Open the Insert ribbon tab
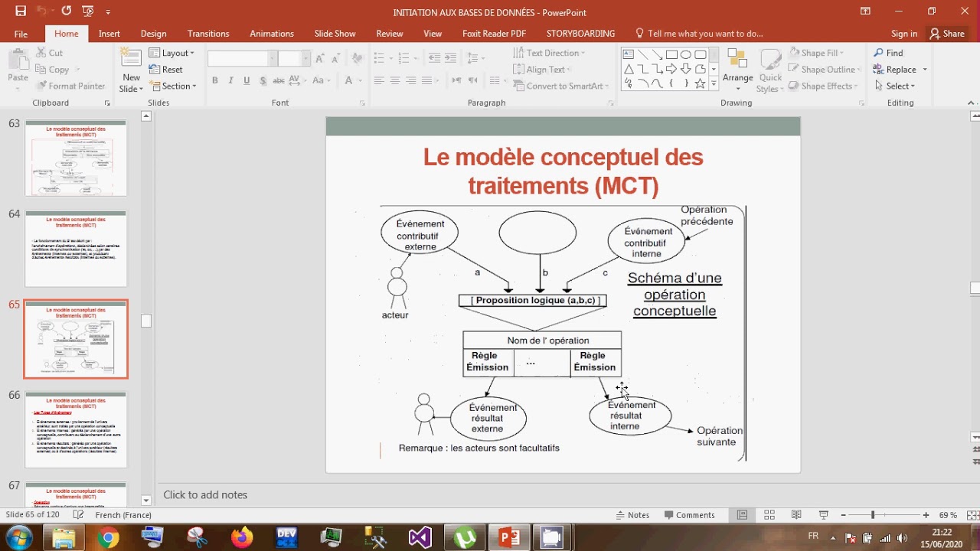The width and height of the screenshot is (980, 551). (109, 34)
